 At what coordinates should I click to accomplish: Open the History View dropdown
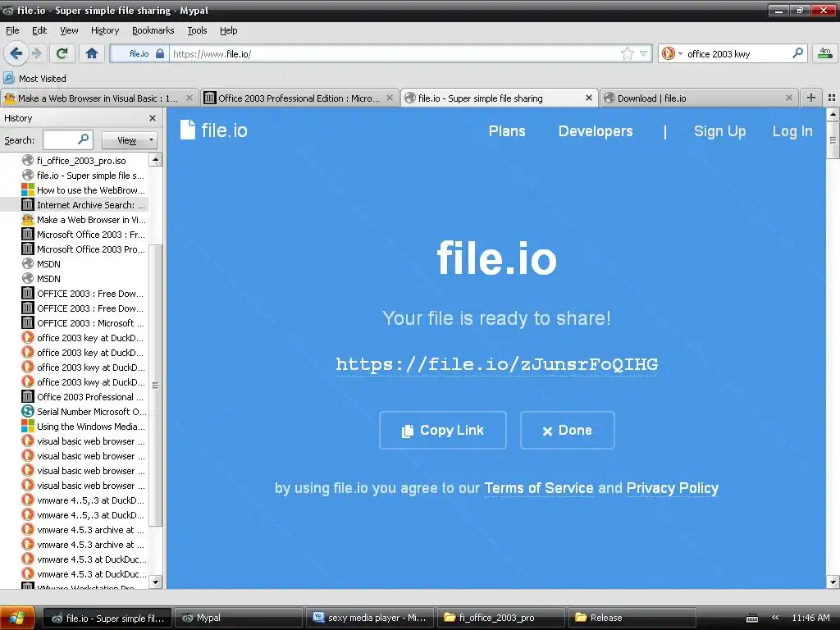pyautogui.click(x=130, y=140)
